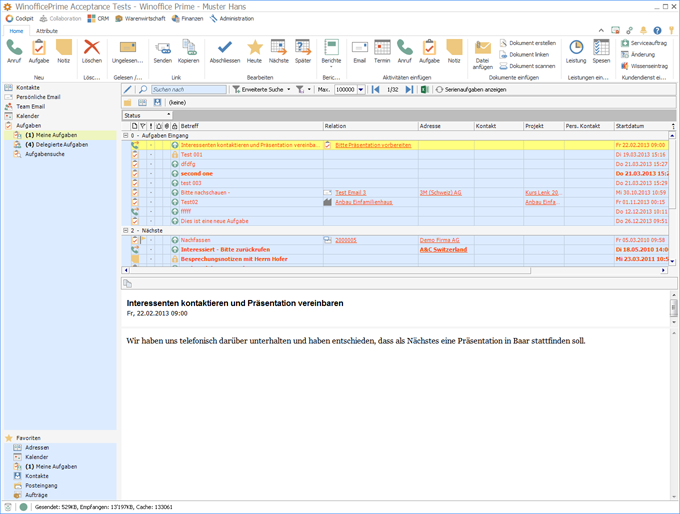Insert Termin activity

click(x=382, y=52)
